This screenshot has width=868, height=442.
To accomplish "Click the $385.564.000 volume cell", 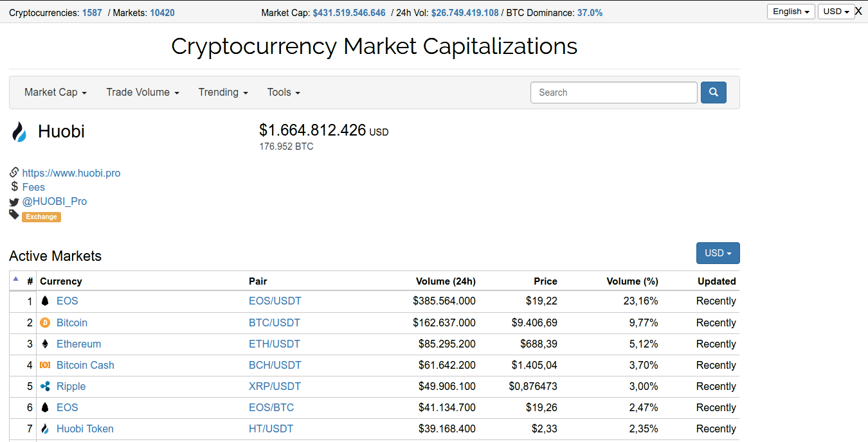I will click(444, 301).
